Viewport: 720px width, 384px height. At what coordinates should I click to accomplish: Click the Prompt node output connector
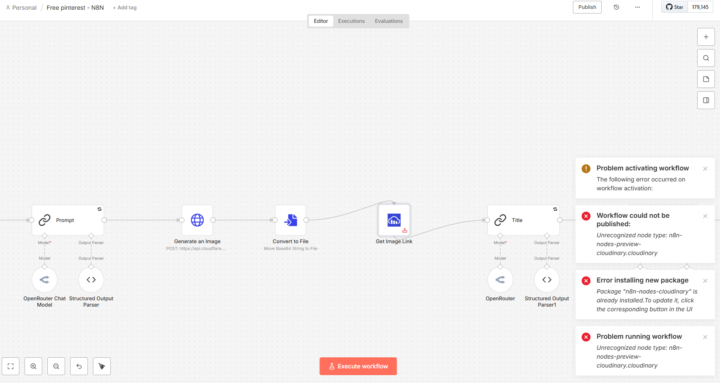[104, 220]
